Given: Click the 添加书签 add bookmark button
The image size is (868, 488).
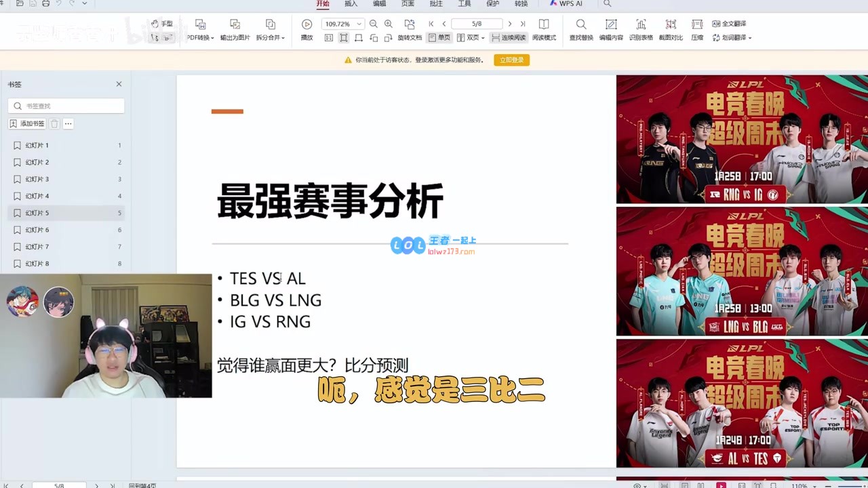Looking at the screenshot, I should (x=27, y=124).
